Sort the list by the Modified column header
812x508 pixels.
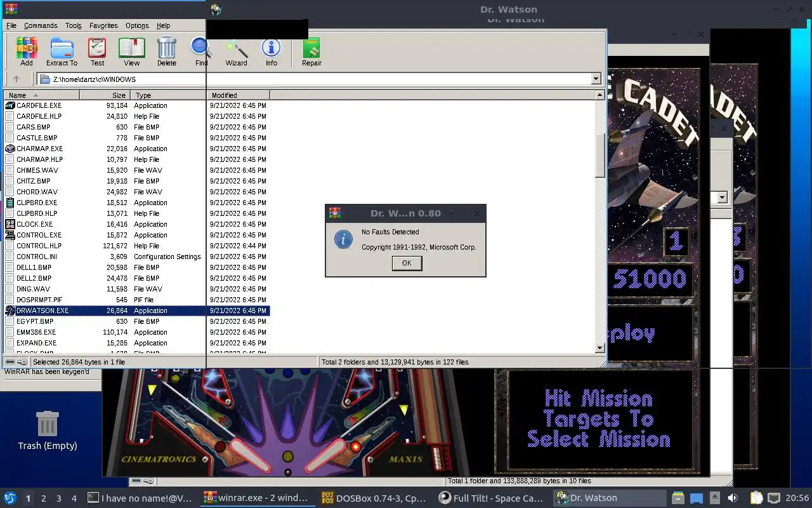click(x=239, y=95)
